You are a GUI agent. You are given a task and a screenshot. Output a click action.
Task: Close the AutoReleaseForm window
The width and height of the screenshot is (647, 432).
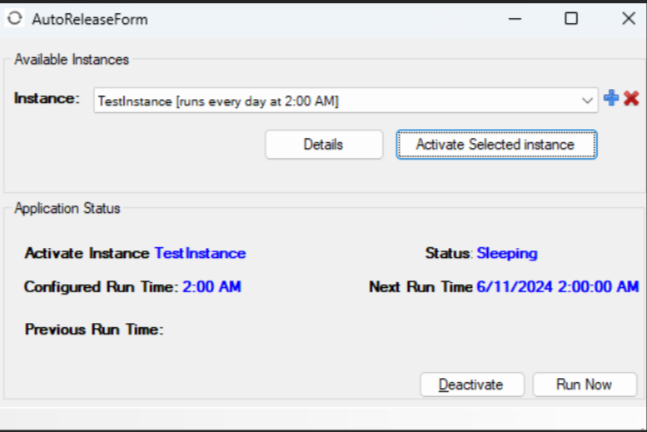(x=628, y=19)
